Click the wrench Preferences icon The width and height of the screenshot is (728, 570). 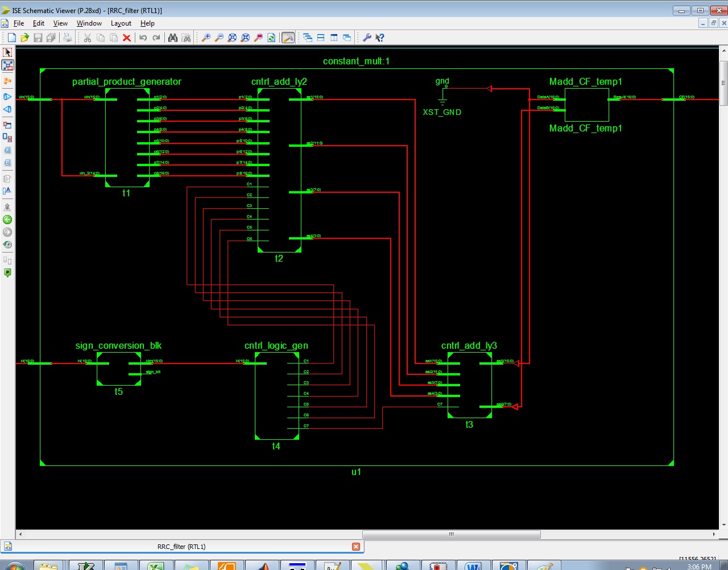(367, 38)
